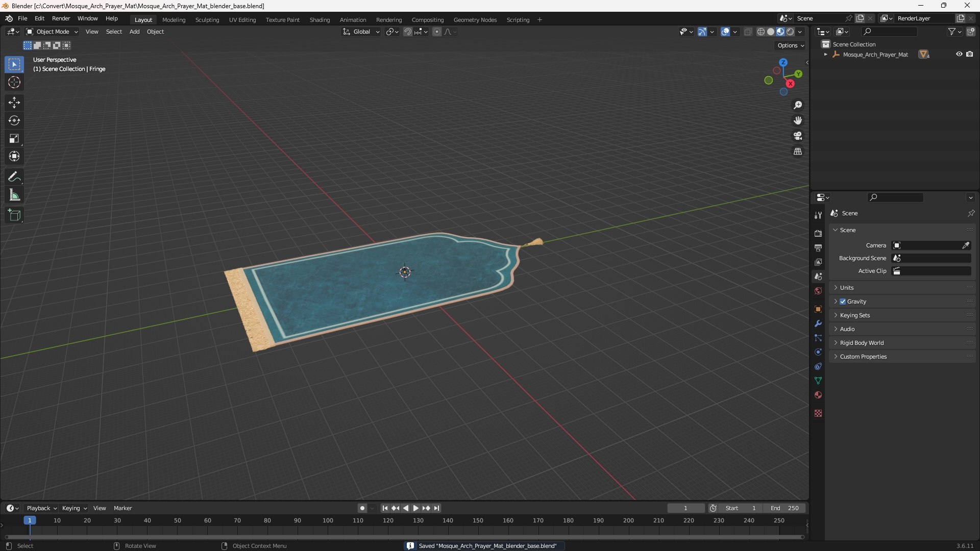Screen dimensions: 980x551
Task: Select the Move tool in the toolbar
Action: tap(14, 103)
